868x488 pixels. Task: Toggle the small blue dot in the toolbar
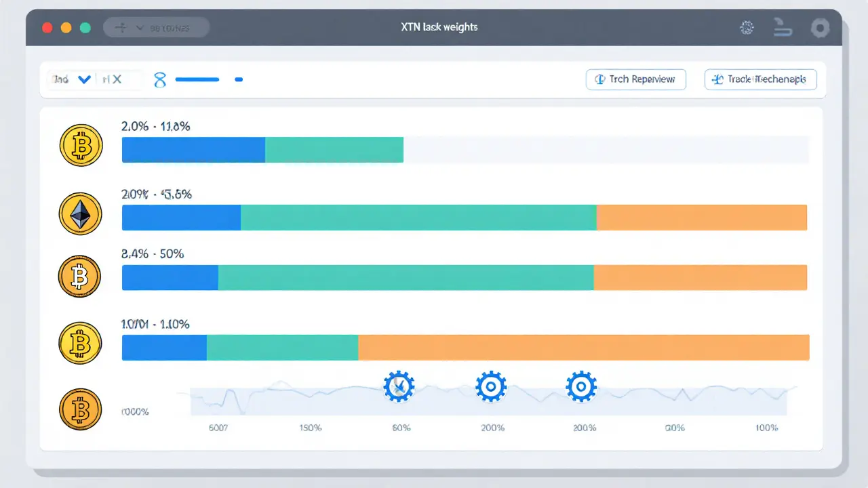(239, 80)
